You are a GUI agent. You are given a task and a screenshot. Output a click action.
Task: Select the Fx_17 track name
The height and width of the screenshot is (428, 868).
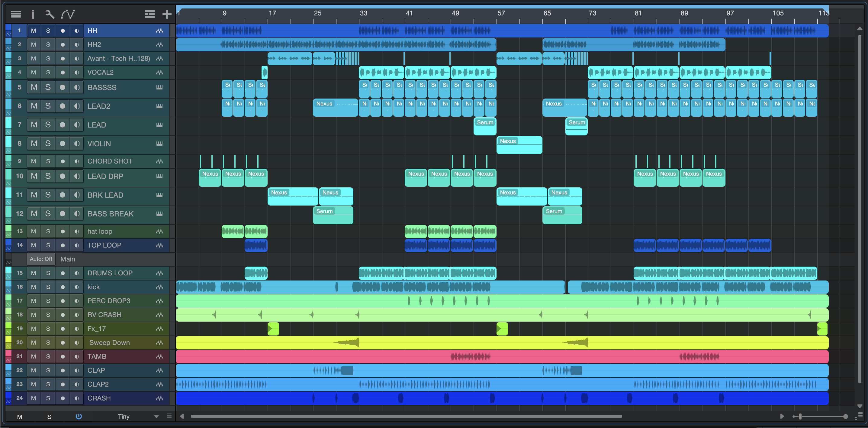pos(96,329)
